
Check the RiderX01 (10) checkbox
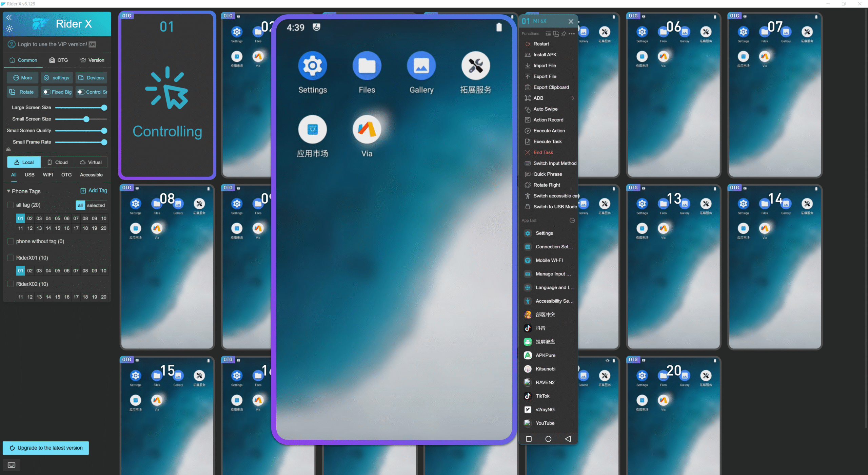point(11,258)
